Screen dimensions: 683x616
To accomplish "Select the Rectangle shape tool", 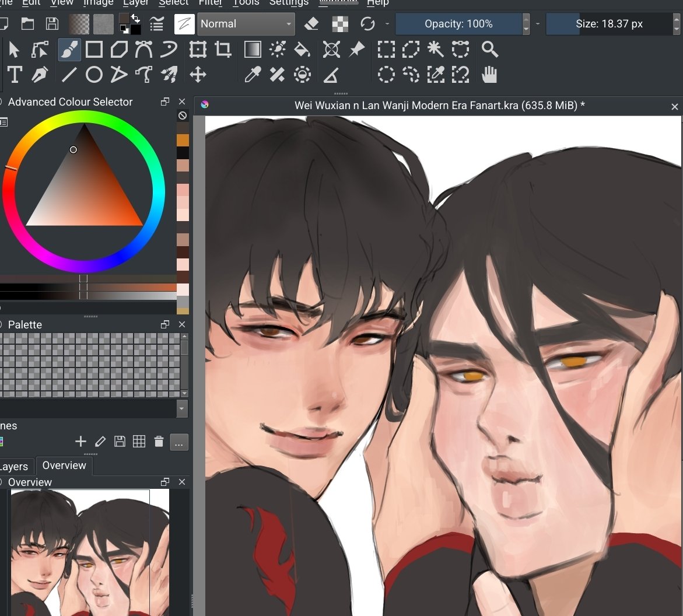I will pos(94,50).
